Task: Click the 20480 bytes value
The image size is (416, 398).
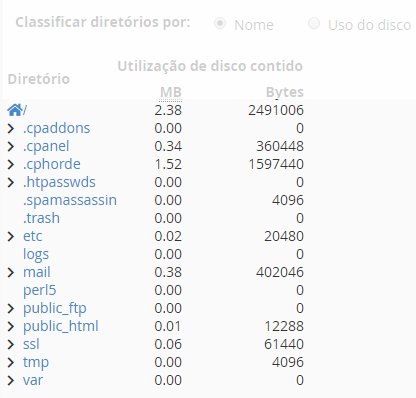Action: pyautogui.click(x=284, y=236)
